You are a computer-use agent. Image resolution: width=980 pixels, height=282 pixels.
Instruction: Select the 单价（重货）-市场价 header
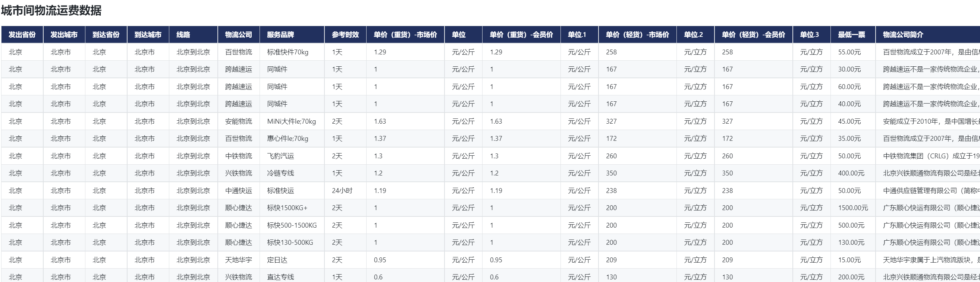coord(405,35)
